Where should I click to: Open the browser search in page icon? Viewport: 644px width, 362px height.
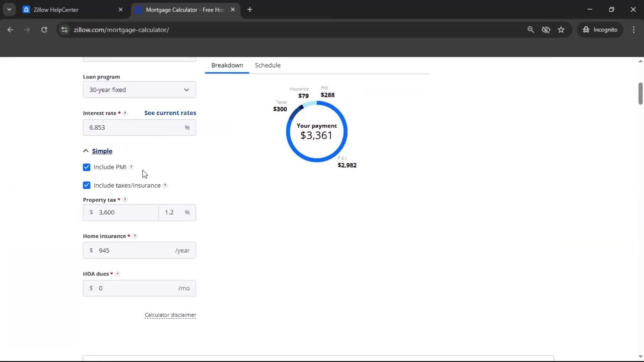point(531,29)
